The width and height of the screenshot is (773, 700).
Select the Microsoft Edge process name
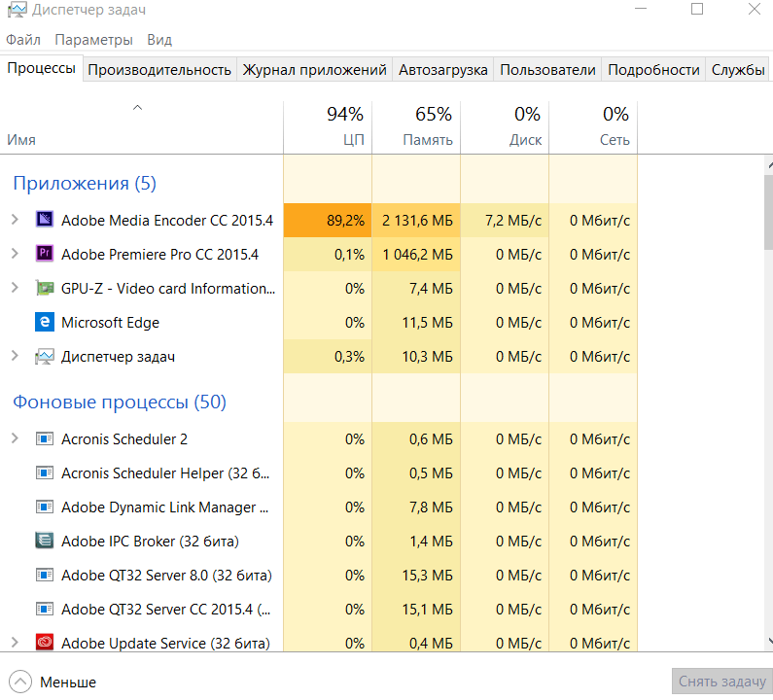(110, 323)
